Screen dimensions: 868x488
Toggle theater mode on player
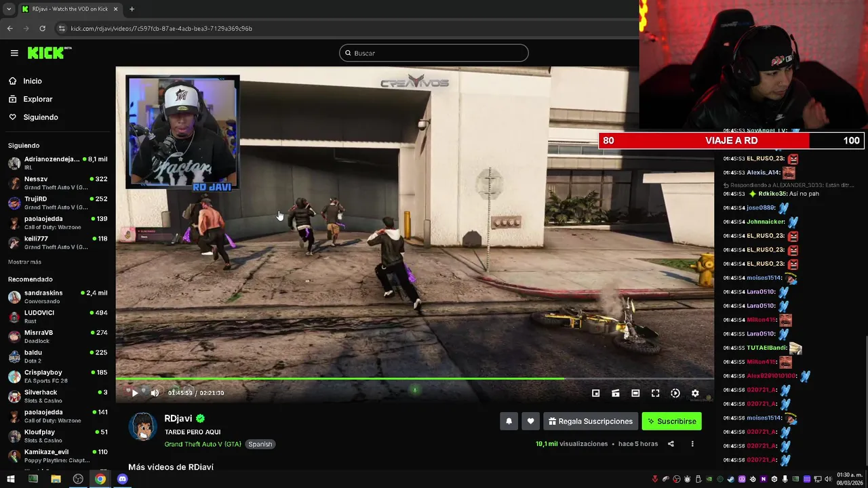point(635,393)
